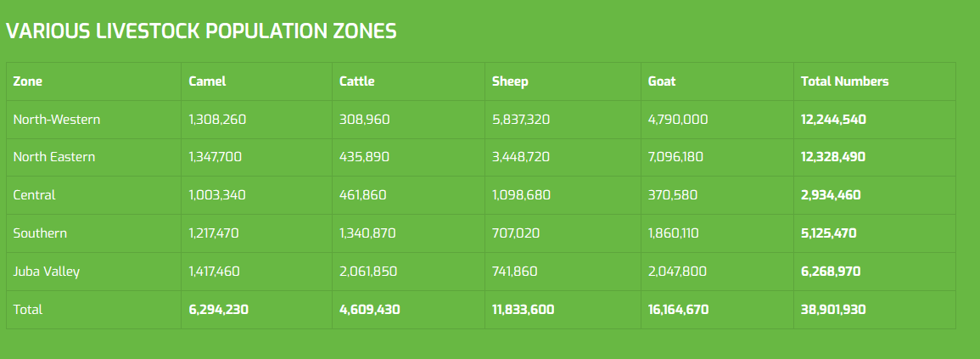Click the Total row label
The width and height of the screenshot is (980, 359).
(28, 310)
